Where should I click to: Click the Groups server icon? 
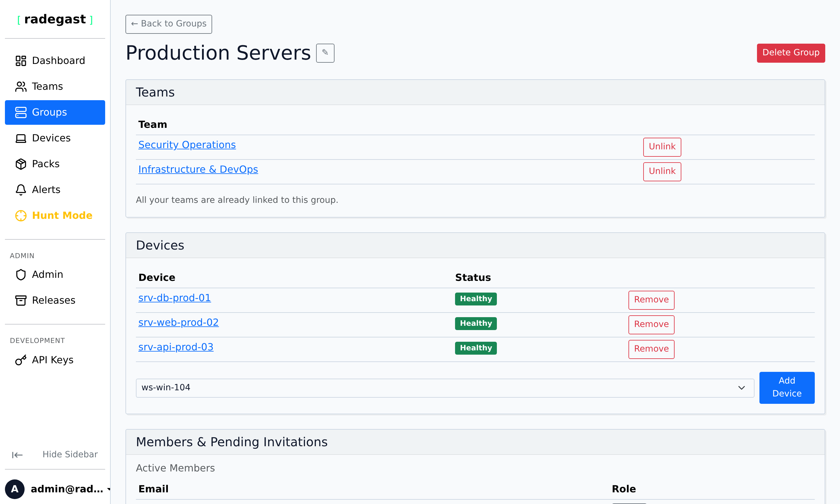click(21, 112)
